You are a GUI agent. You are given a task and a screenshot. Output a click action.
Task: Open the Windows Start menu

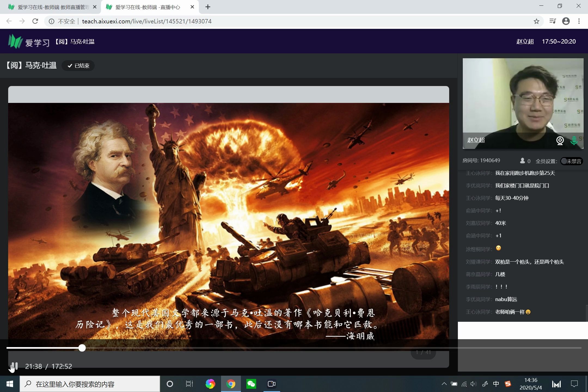click(x=10, y=384)
